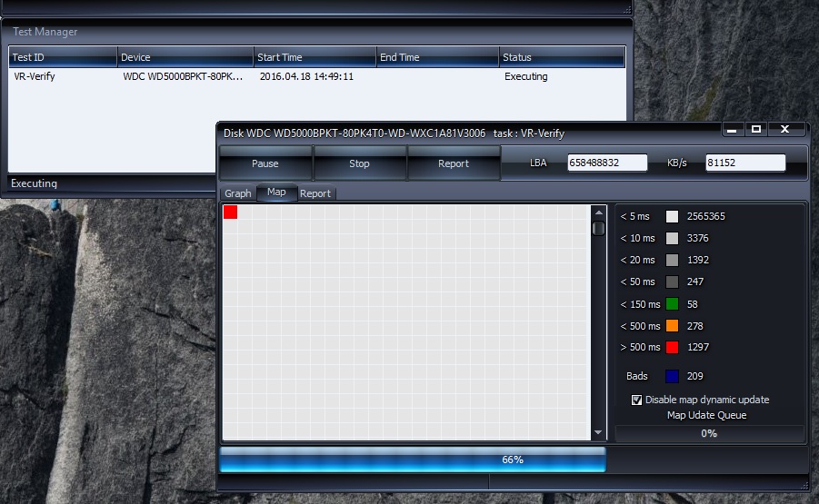Click the Bads count 209
This screenshot has height=504, width=819.
[694, 376]
